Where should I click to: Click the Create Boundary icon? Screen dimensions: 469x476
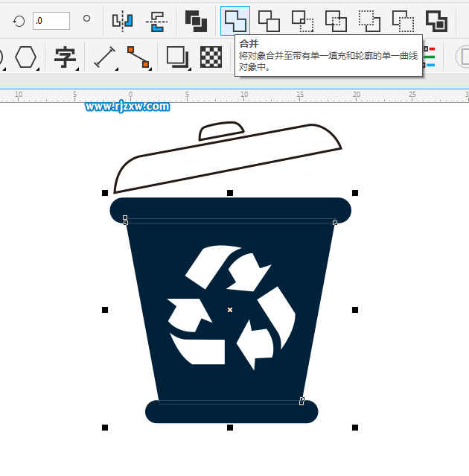(x=436, y=20)
